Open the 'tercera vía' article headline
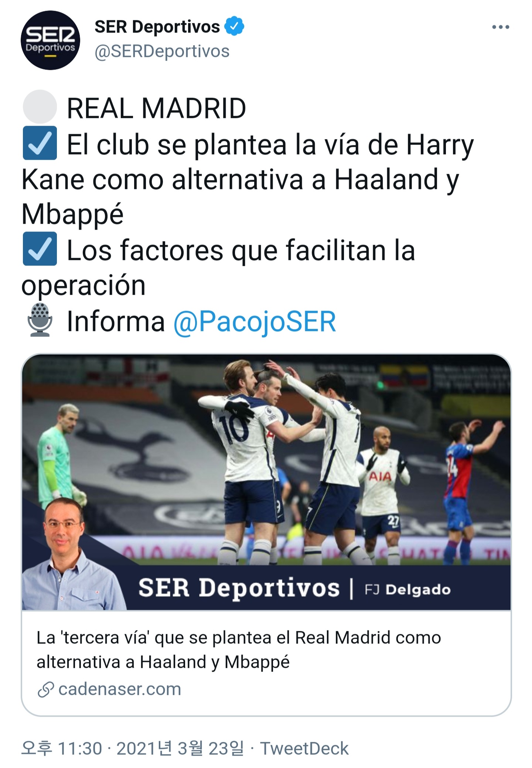This screenshot has height=768, width=532. pyautogui.click(x=239, y=650)
